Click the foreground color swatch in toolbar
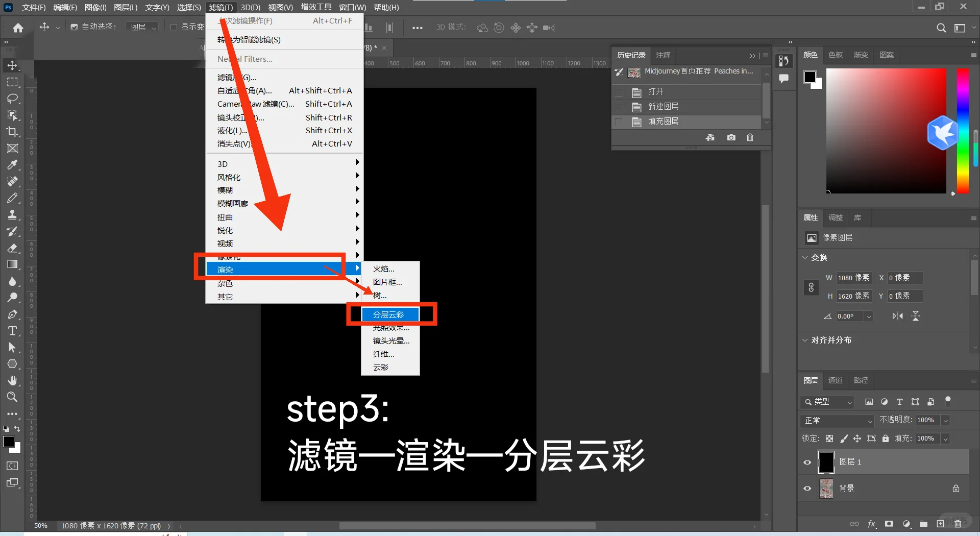The height and width of the screenshot is (536, 980). (9, 442)
